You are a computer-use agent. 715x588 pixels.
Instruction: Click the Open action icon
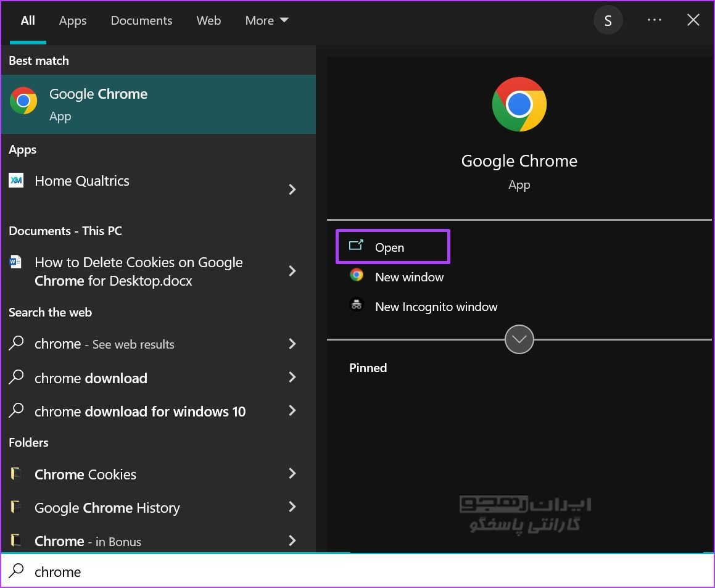click(356, 246)
